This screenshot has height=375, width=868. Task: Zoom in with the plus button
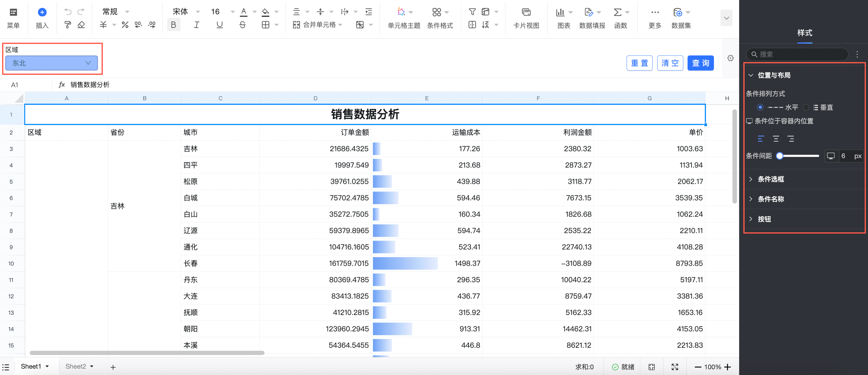tap(728, 367)
